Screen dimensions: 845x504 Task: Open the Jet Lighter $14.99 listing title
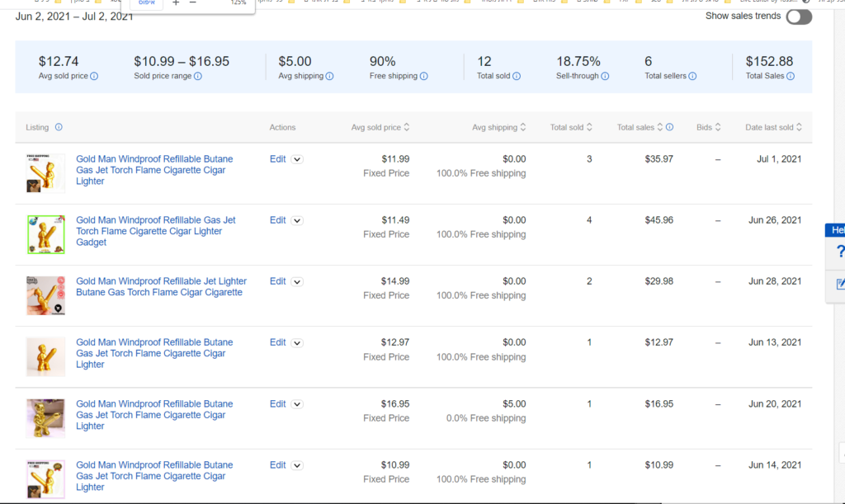(x=161, y=287)
